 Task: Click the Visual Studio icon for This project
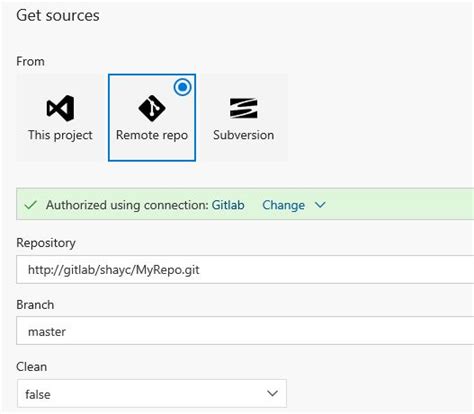[x=60, y=108]
